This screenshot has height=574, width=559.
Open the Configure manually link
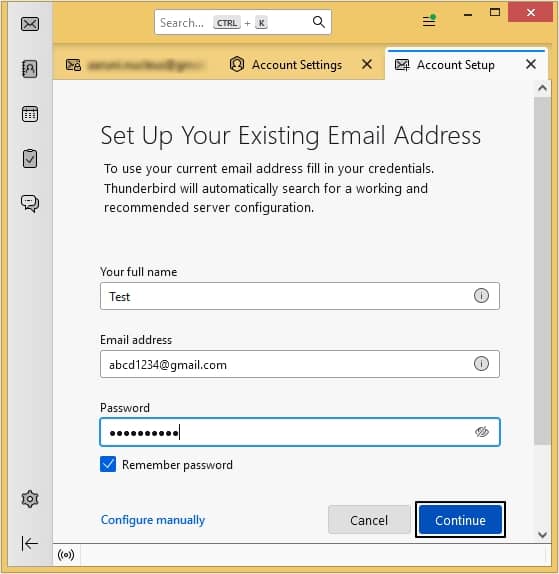153,520
